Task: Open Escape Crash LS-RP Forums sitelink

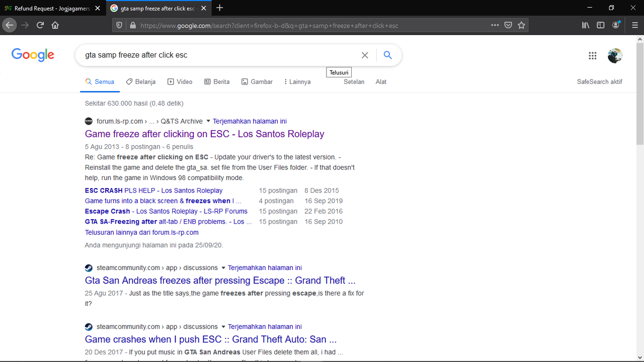Action: click(x=166, y=211)
